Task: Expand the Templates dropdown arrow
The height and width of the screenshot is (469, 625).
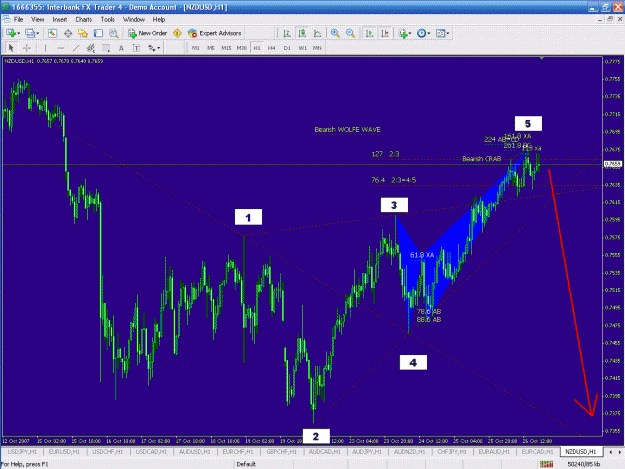Action: 448,33
